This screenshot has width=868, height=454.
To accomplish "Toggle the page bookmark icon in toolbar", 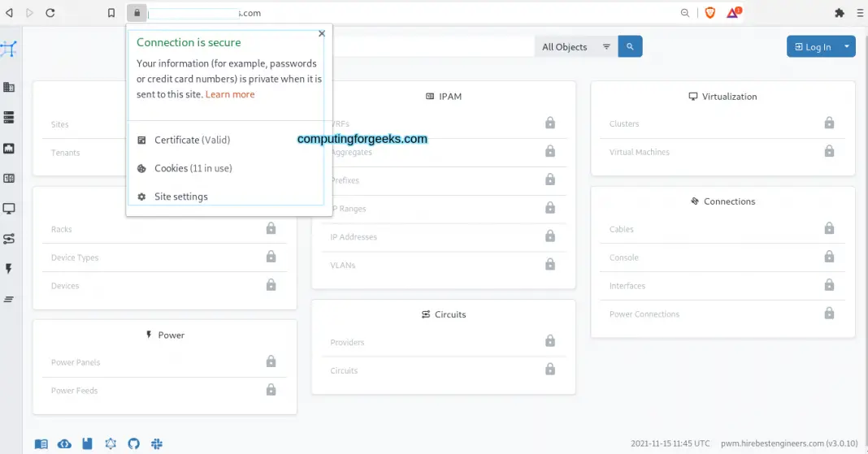I will pyautogui.click(x=111, y=13).
